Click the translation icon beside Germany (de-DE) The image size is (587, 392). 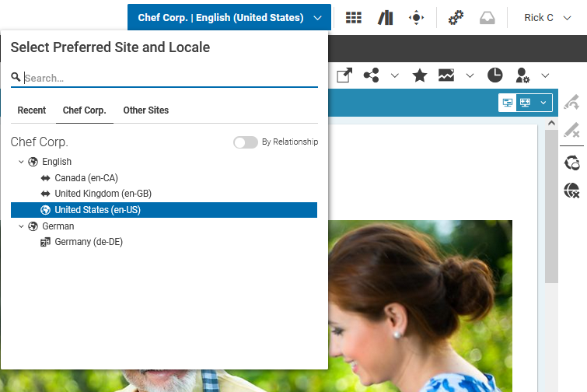(x=45, y=242)
